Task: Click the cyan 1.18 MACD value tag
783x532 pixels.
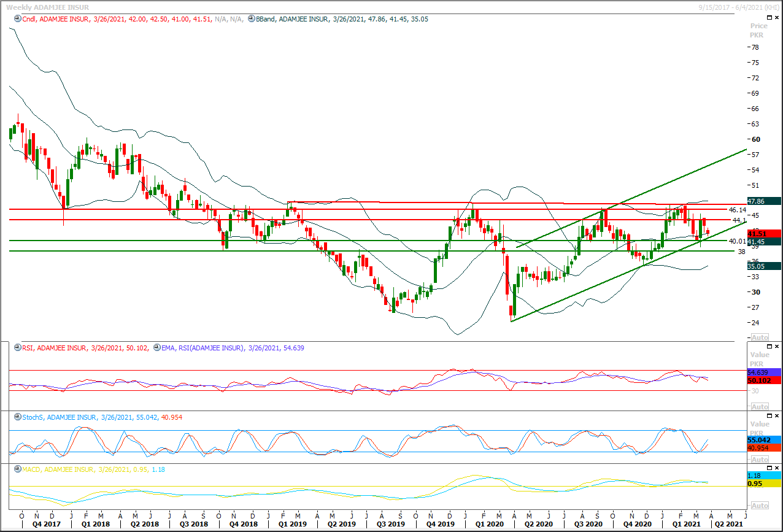Action: coord(763,475)
